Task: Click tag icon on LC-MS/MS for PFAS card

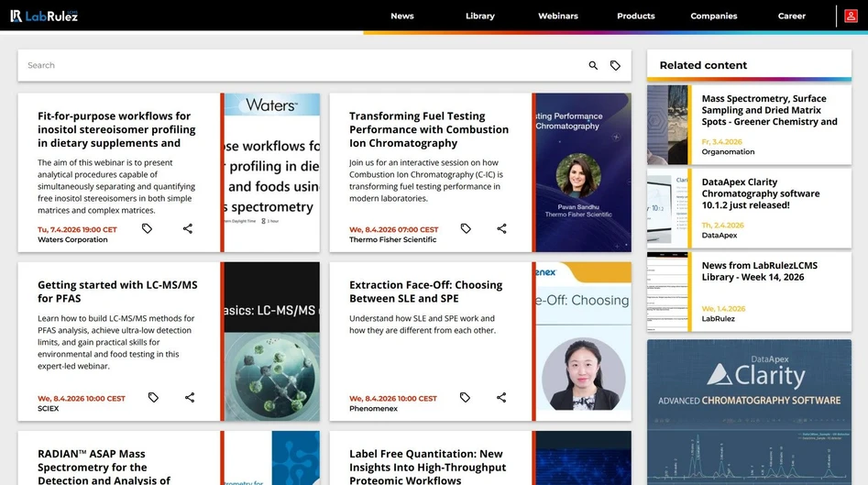Action: coord(153,398)
